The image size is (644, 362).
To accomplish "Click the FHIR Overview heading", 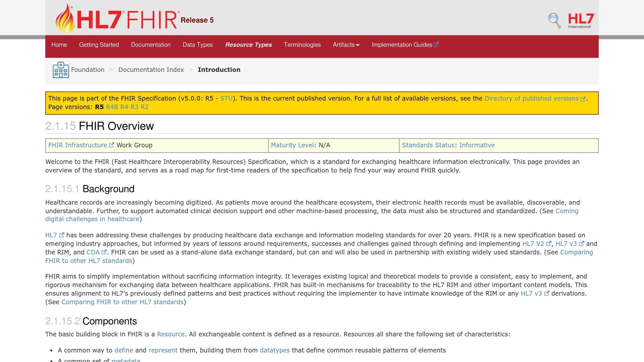I will [116, 126].
